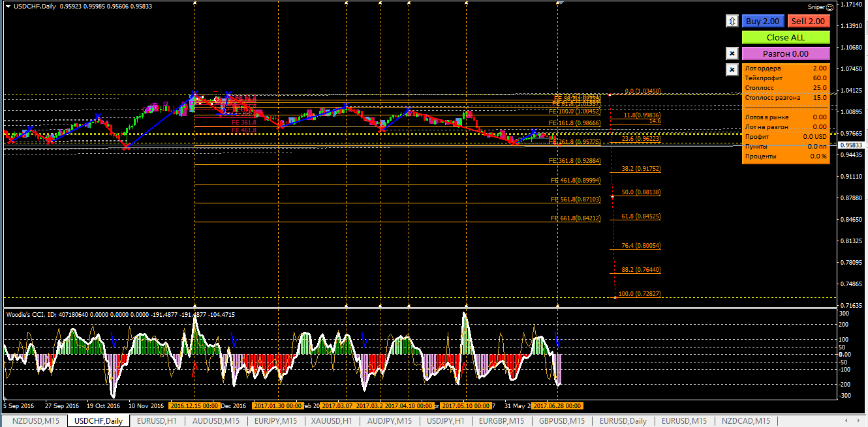868x427 pixels.
Task: Click the Лот ордера value 2.00
Action: 820,68
